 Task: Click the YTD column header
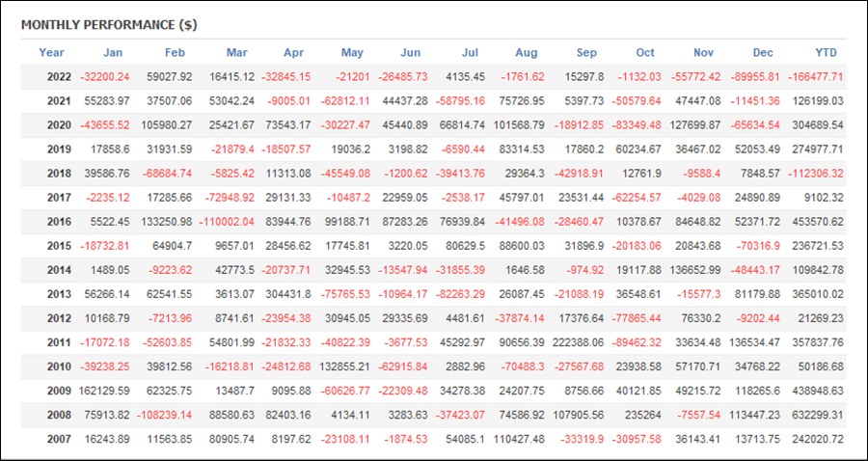tap(826, 53)
